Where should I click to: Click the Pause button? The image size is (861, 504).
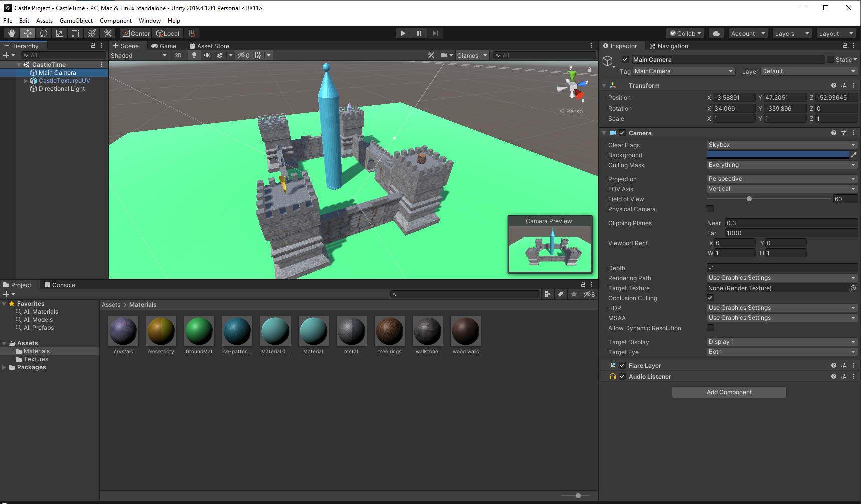click(419, 33)
